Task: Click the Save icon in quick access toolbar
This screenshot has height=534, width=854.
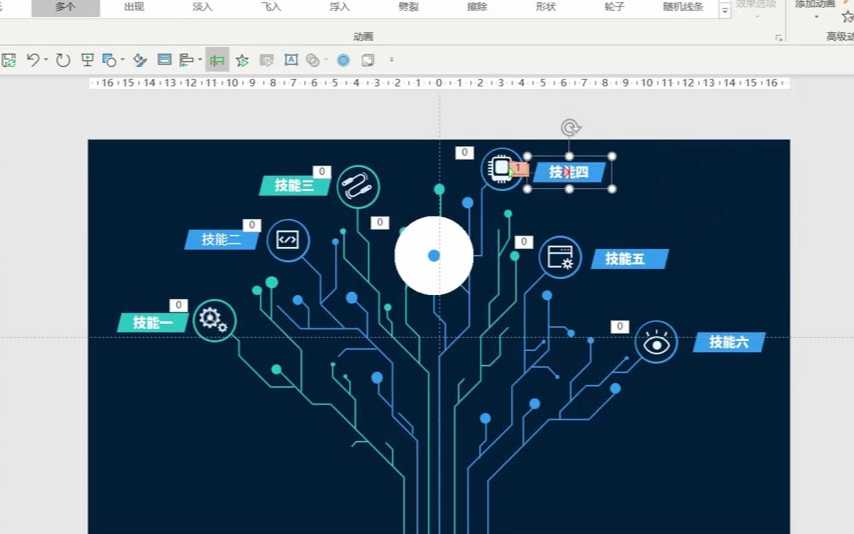Action: (x=8, y=60)
